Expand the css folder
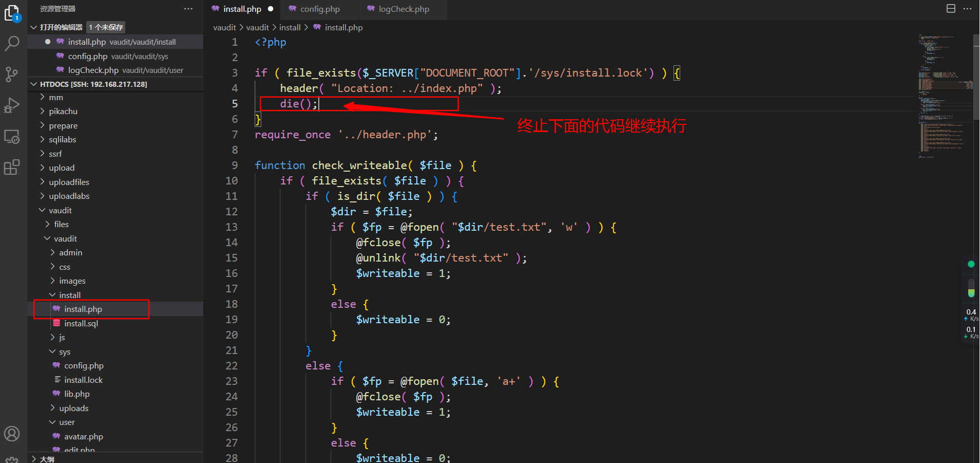The width and height of the screenshot is (980, 463). point(52,267)
